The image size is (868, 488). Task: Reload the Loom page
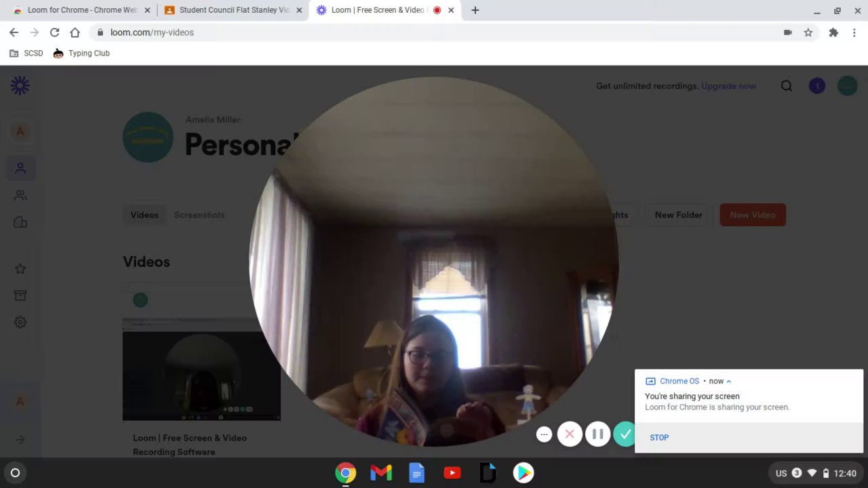point(54,33)
